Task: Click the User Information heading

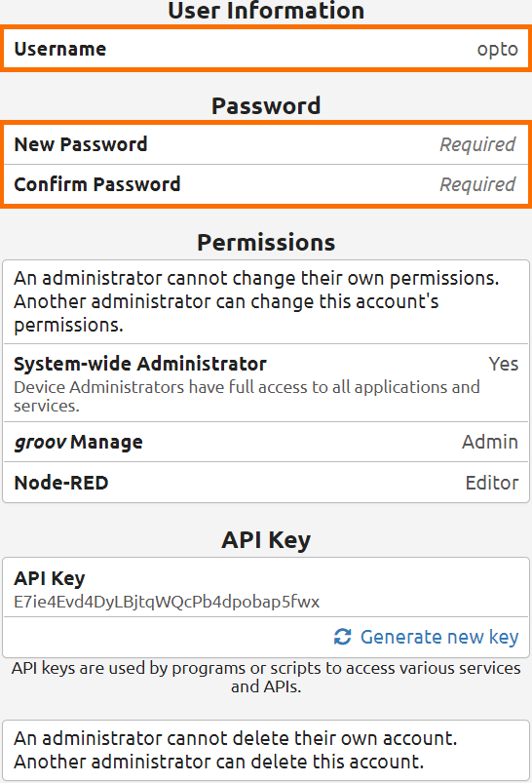Action: tap(266, 11)
